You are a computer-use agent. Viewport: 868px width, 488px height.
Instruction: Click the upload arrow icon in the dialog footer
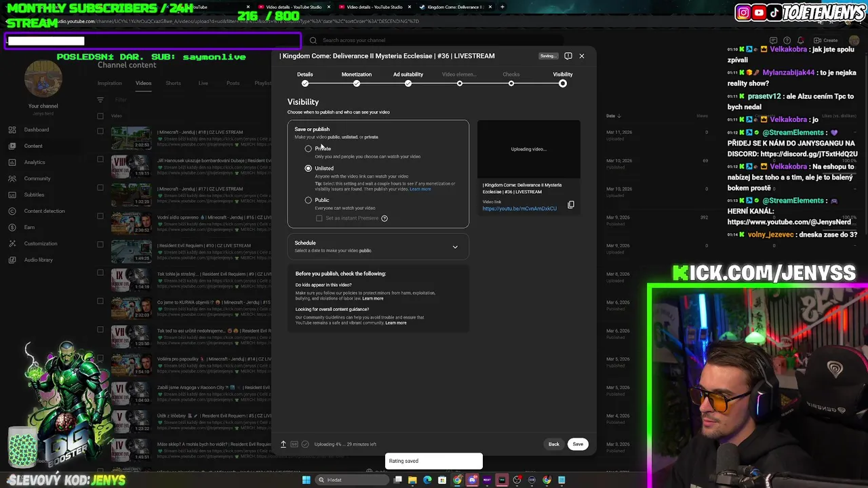(x=283, y=444)
